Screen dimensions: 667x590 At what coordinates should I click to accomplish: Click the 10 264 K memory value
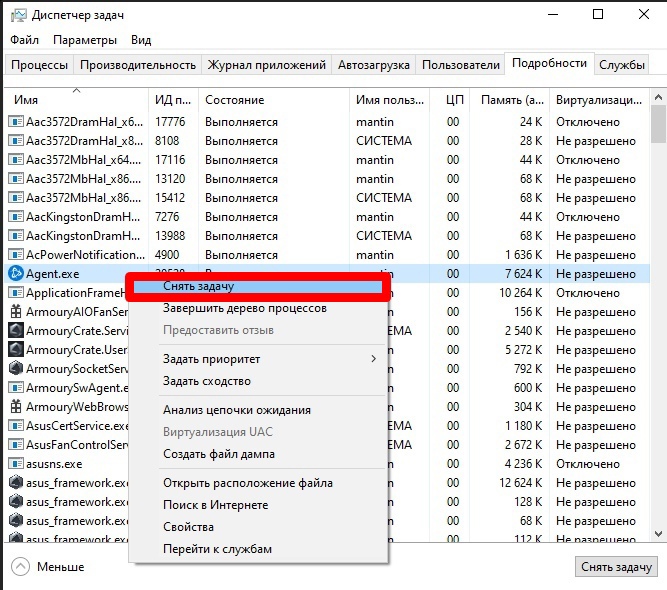(x=521, y=293)
